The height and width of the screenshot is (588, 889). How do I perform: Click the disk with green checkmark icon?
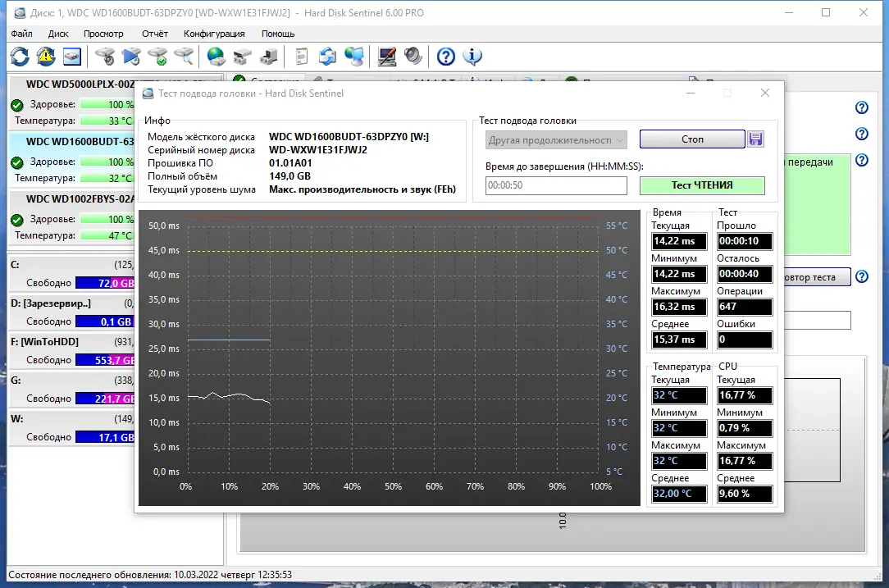158,57
